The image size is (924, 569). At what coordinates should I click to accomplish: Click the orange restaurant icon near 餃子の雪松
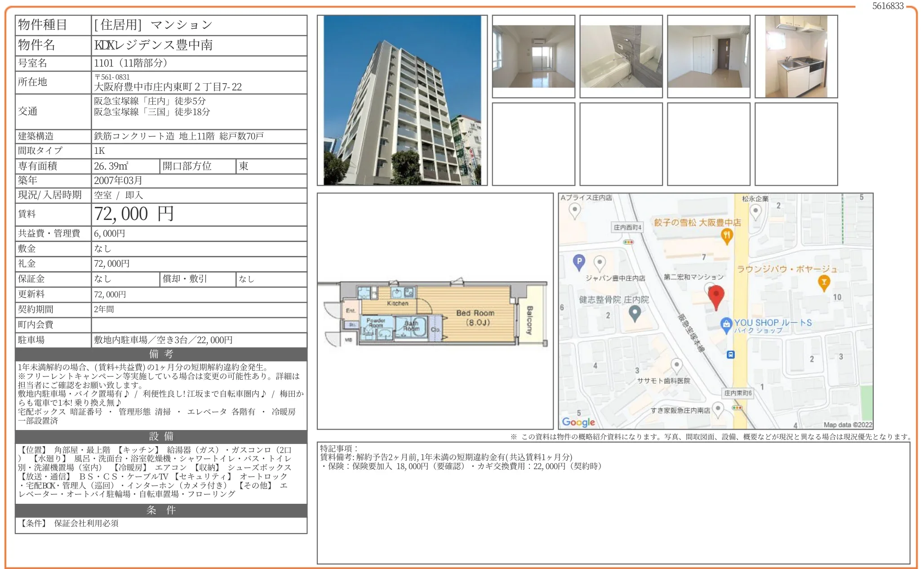(x=727, y=235)
